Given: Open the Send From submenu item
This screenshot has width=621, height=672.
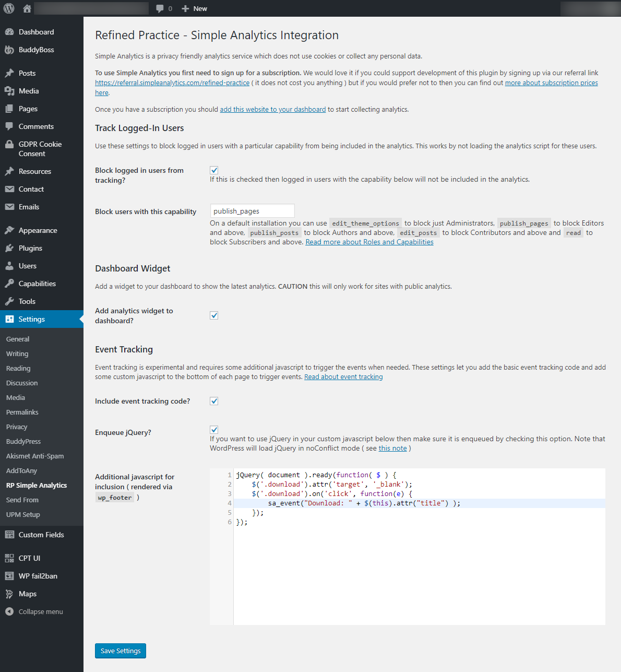Looking at the screenshot, I should [22, 500].
